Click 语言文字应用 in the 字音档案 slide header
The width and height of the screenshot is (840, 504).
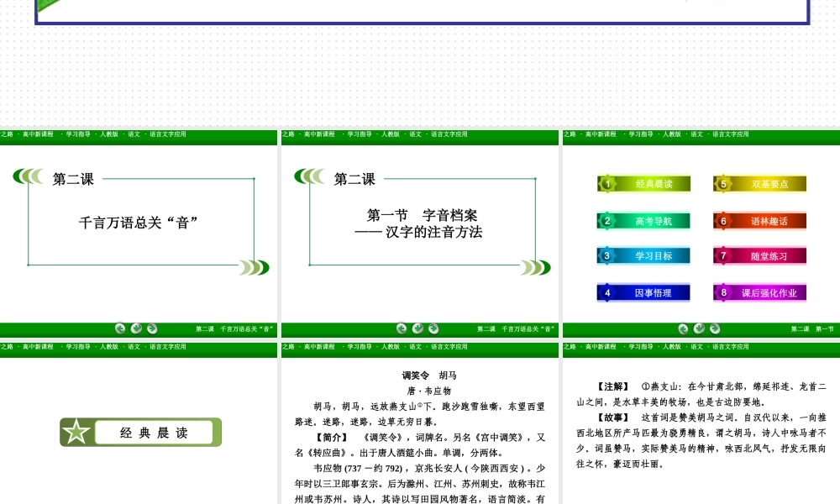[x=449, y=134]
